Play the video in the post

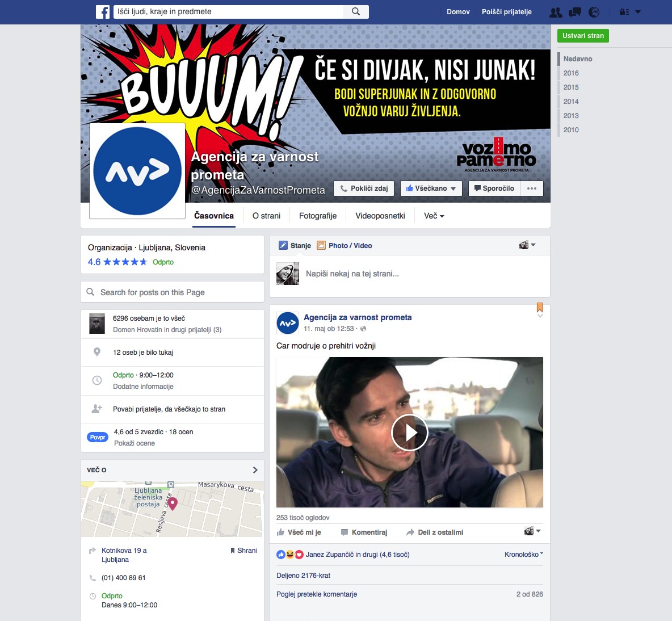point(409,433)
